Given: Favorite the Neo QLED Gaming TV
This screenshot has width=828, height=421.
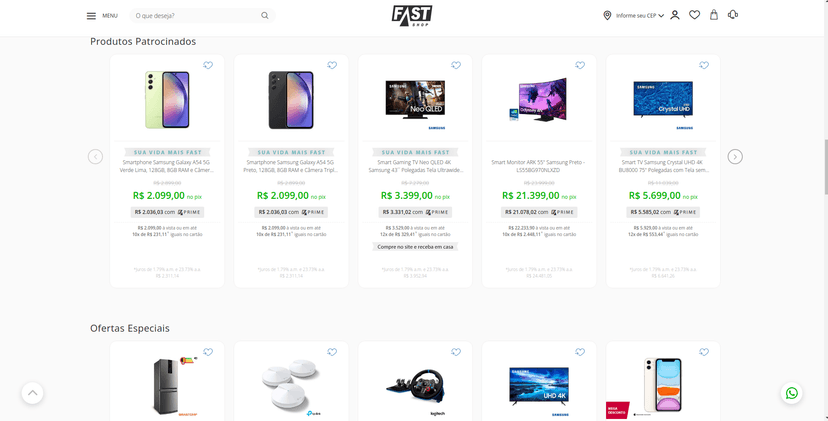Looking at the screenshot, I should (456, 65).
